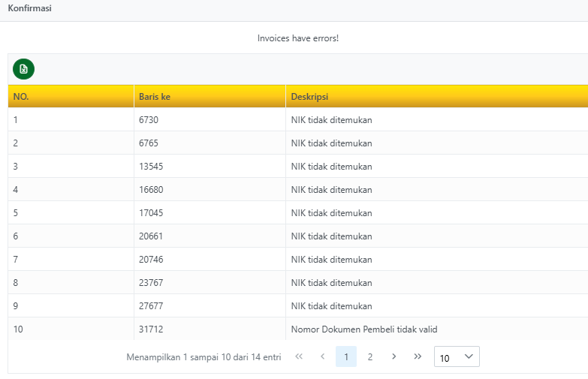588x379 pixels.
Task: Select row number 23767 cell
Action: (210, 282)
